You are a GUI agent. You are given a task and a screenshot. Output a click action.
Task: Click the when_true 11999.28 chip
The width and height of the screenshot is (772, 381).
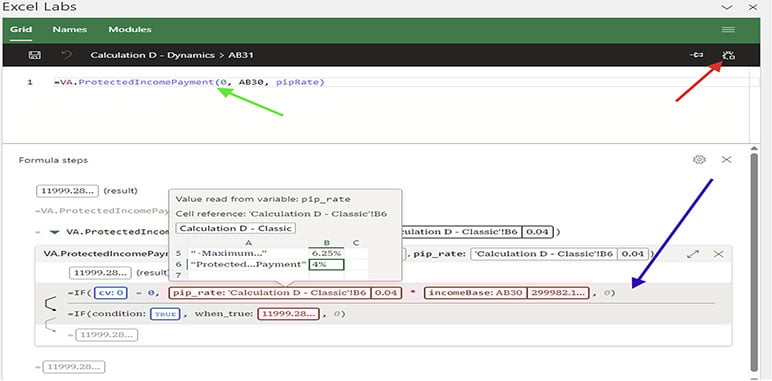[x=289, y=314]
